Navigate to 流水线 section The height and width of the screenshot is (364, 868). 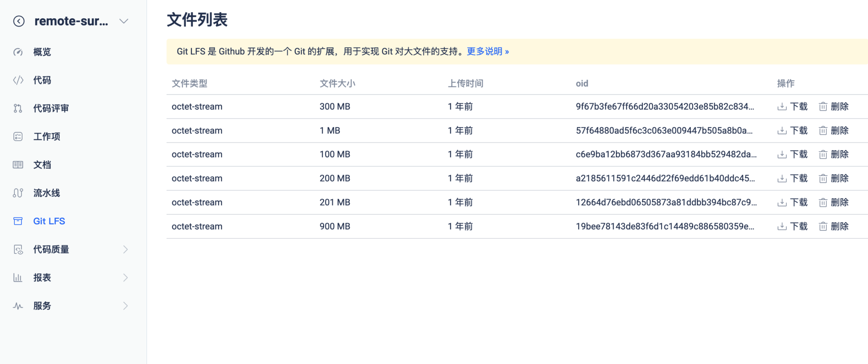[x=47, y=193]
